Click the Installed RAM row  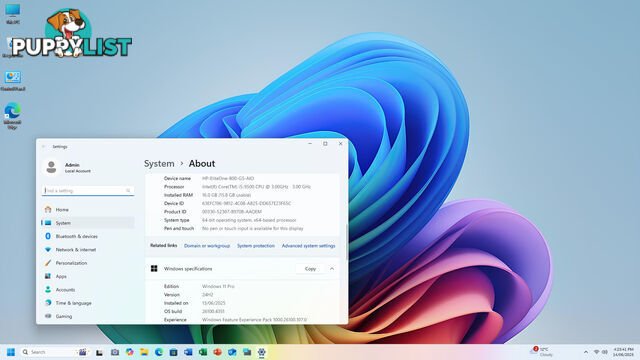click(242, 195)
